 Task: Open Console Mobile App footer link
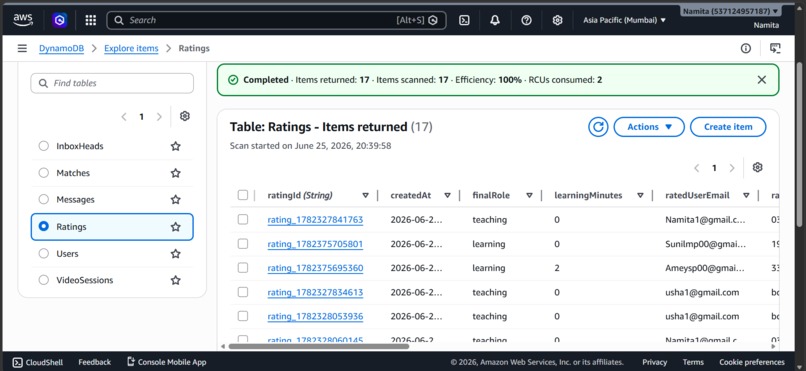click(167, 362)
